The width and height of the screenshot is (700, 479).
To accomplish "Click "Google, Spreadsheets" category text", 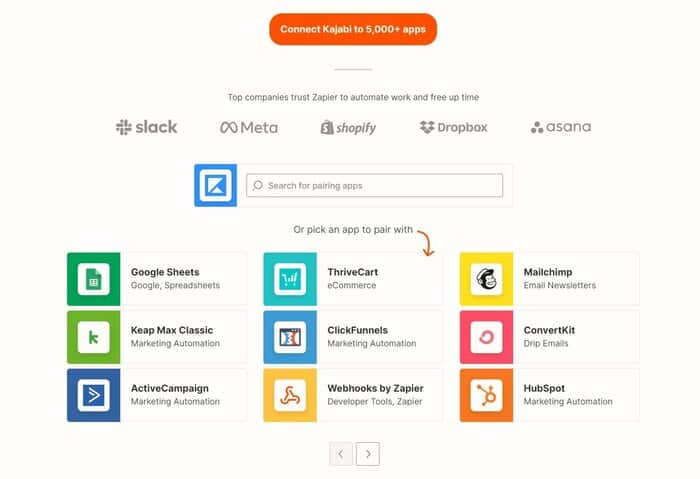I will pos(175,285).
